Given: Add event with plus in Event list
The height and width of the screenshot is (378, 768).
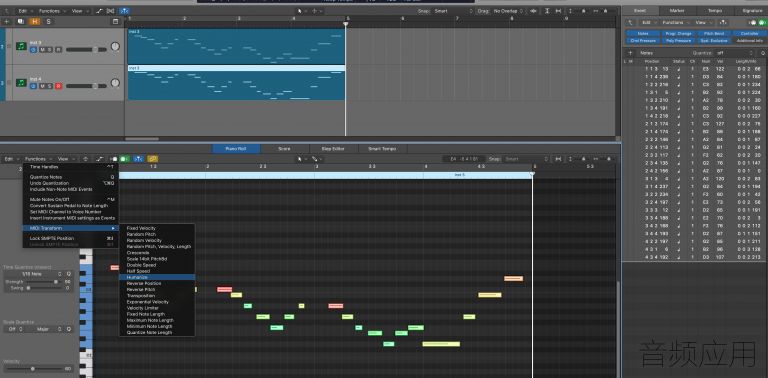Looking at the screenshot, I should click(630, 53).
